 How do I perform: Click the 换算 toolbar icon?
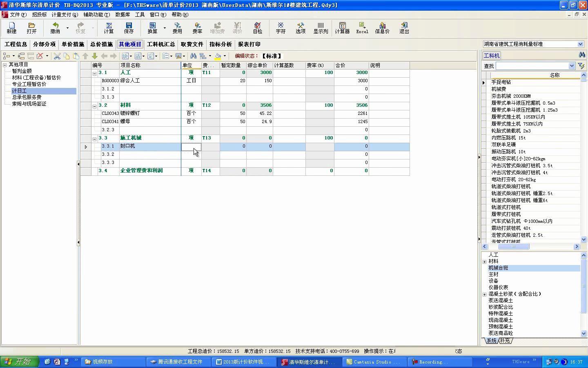click(x=152, y=28)
